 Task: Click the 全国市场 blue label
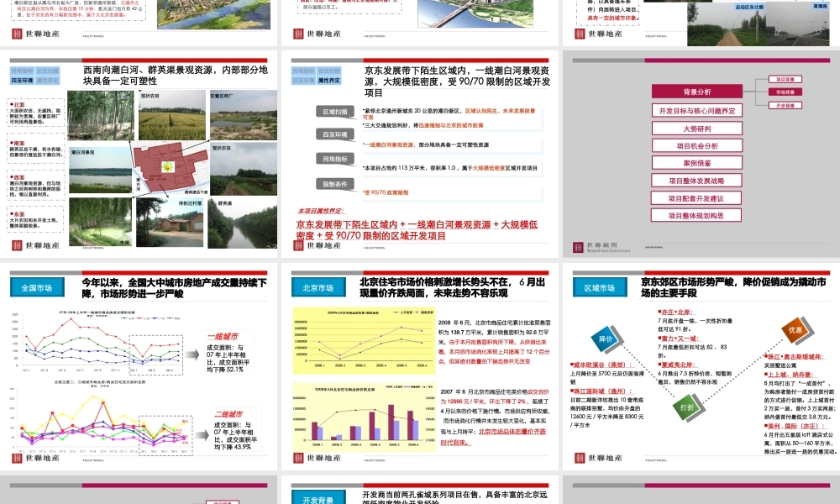pos(37,287)
